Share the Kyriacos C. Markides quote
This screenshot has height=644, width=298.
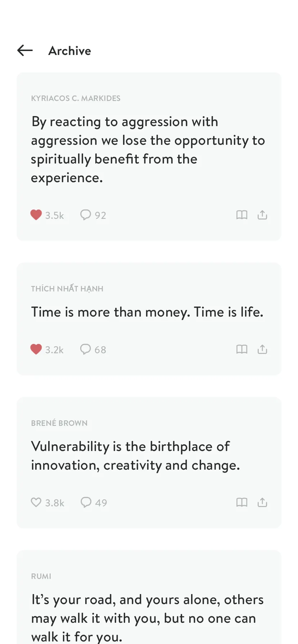click(262, 215)
